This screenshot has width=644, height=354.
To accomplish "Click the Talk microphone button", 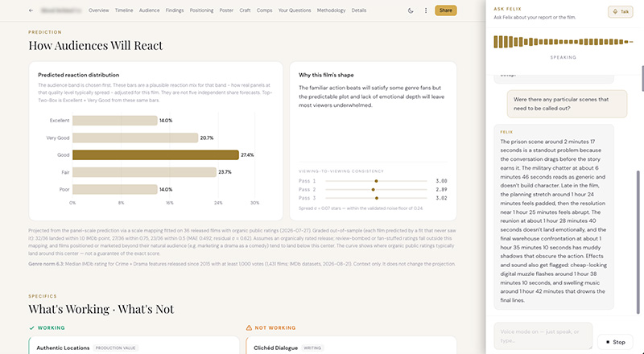I will pyautogui.click(x=620, y=11).
